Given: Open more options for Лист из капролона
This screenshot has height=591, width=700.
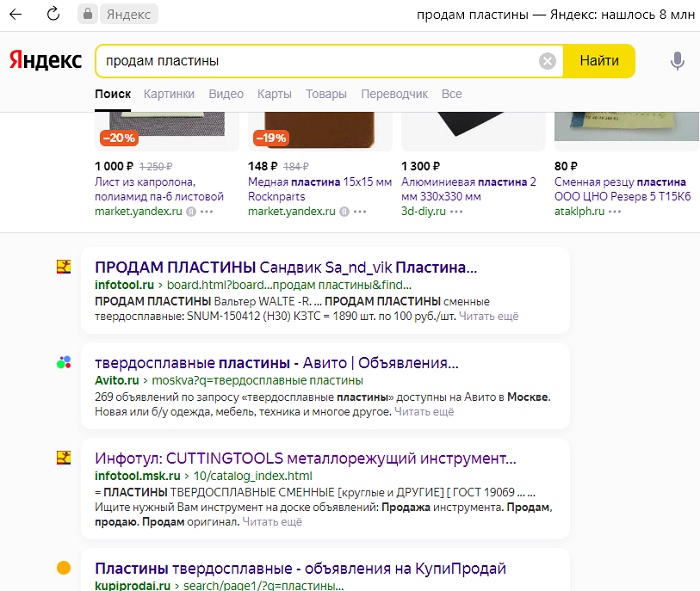Looking at the screenshot, I should (207, 212).
